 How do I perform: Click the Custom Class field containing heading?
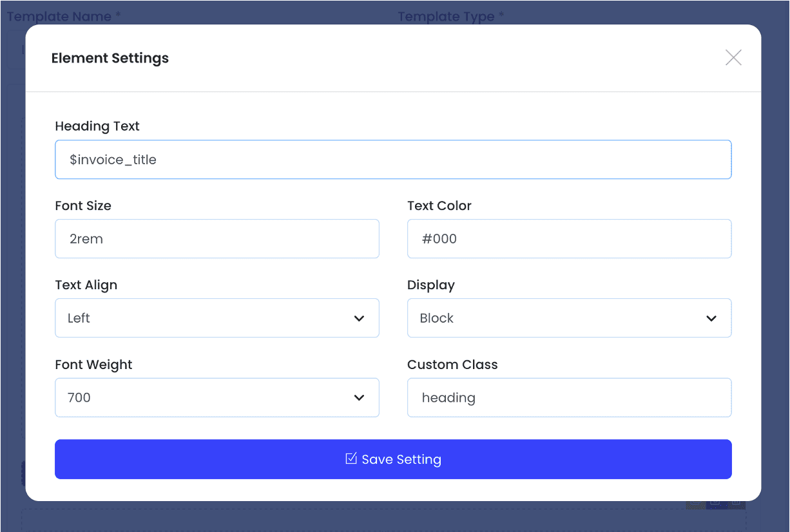point(569,398)
